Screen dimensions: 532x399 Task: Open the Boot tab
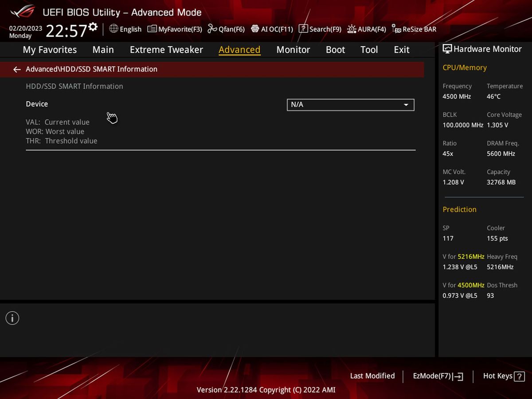tap(335, 50)
